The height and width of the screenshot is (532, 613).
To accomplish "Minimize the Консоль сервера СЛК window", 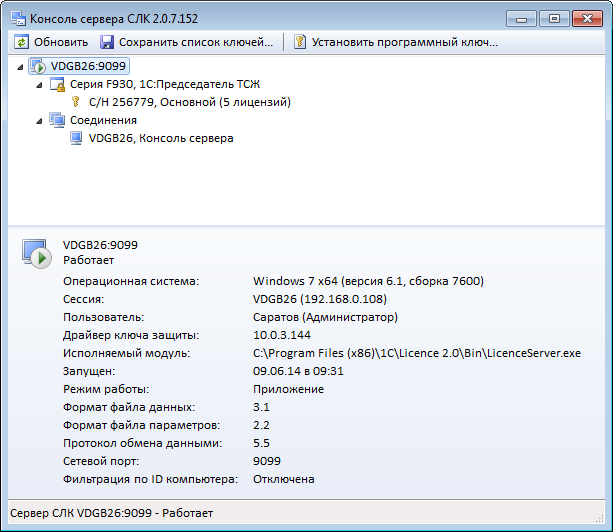I will tap(521, 18).
